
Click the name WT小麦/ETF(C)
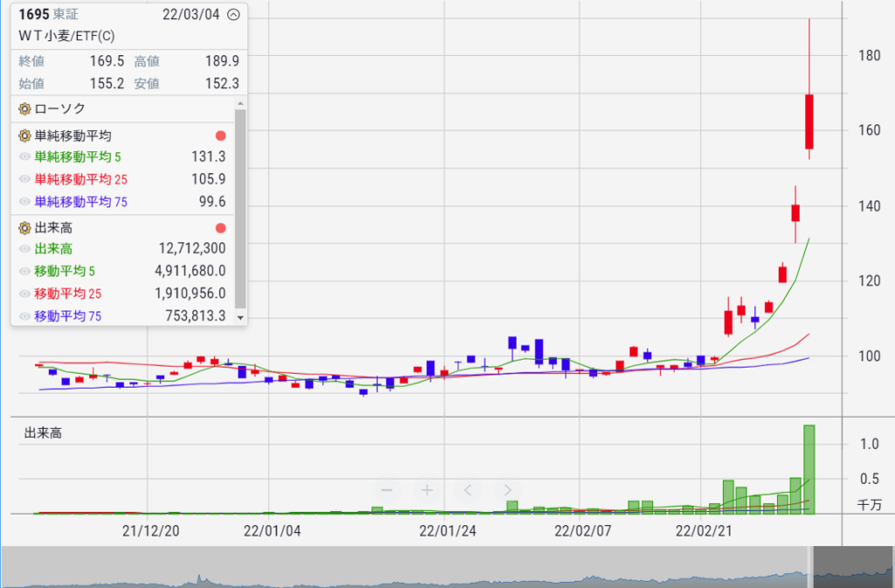[66, 37]
